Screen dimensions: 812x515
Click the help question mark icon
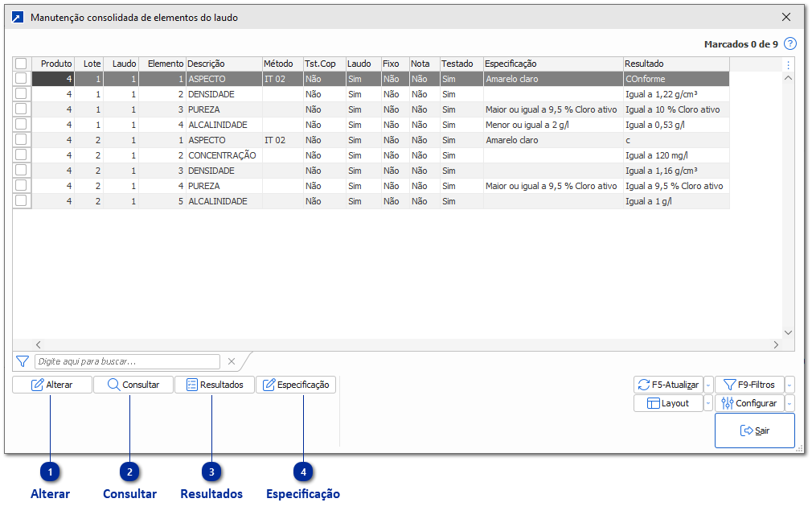[x=789, y=44]
